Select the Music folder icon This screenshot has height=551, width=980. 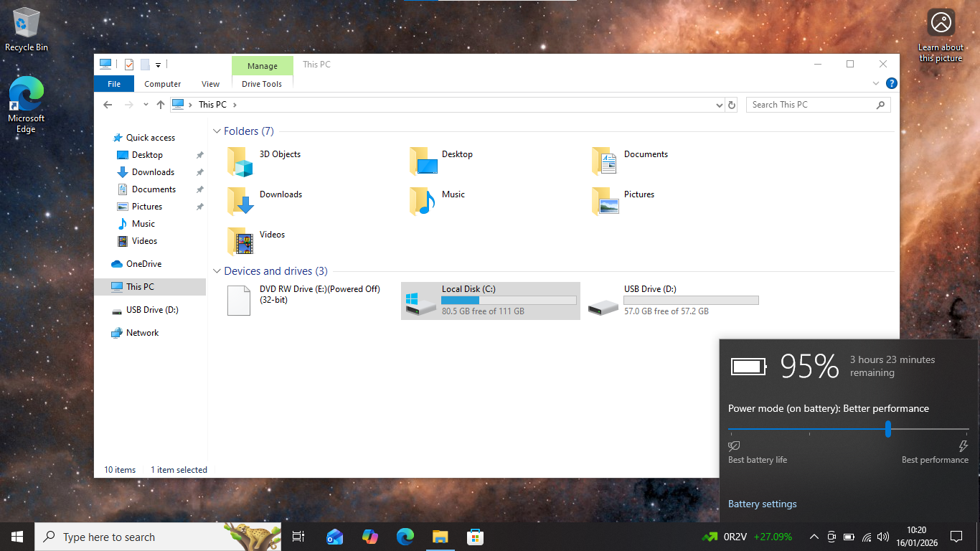[x=423, y=202]
